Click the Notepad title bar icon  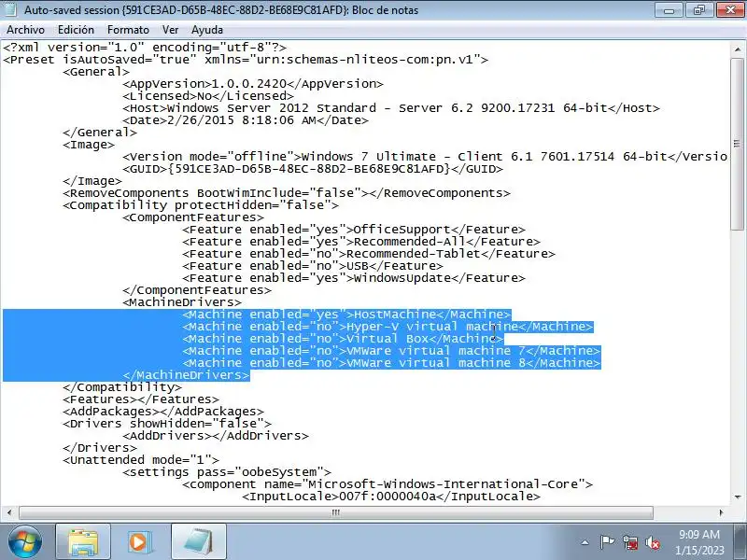click(10, 9)
